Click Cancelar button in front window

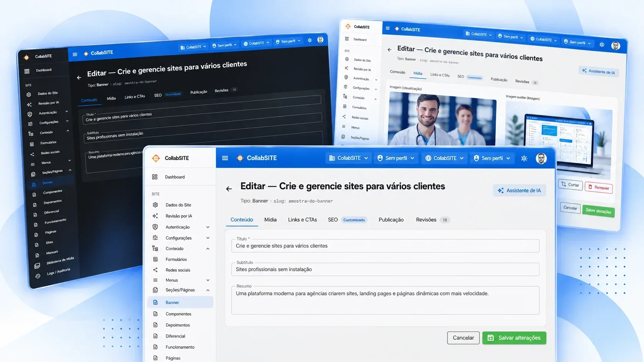pyautogui.click(x=463, y=338)
